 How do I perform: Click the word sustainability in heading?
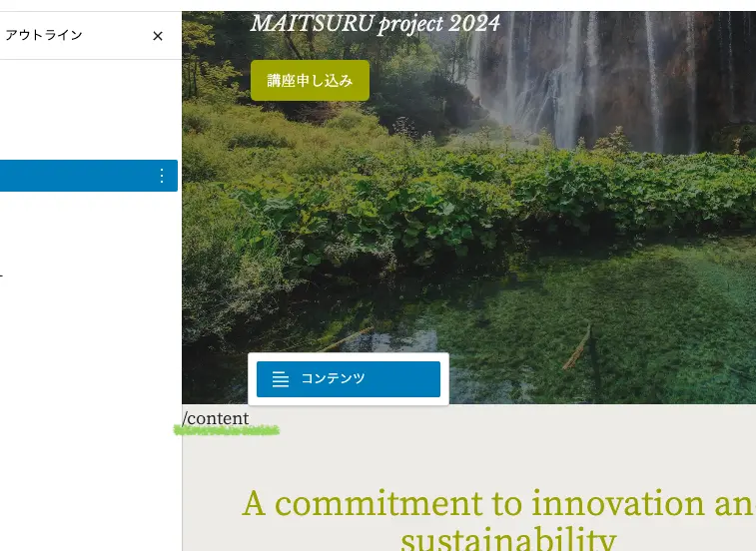pyautogui.click(x=508, y=540)
